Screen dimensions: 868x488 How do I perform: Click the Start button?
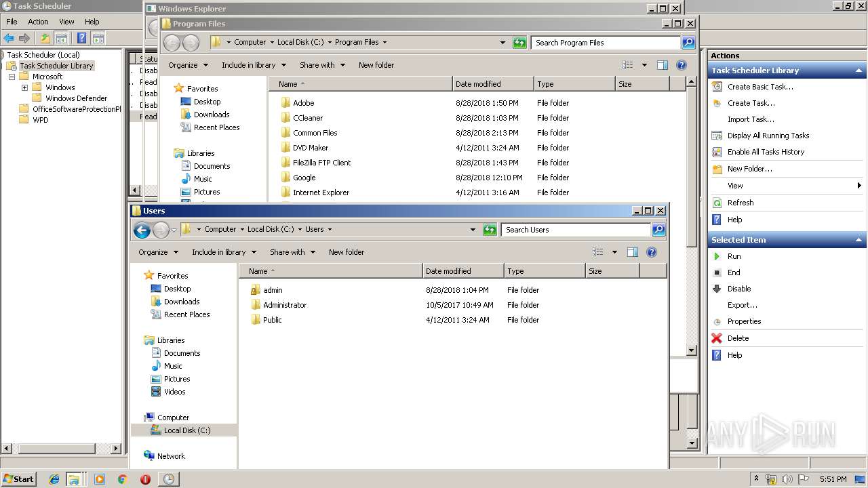[x=18, y=479]
